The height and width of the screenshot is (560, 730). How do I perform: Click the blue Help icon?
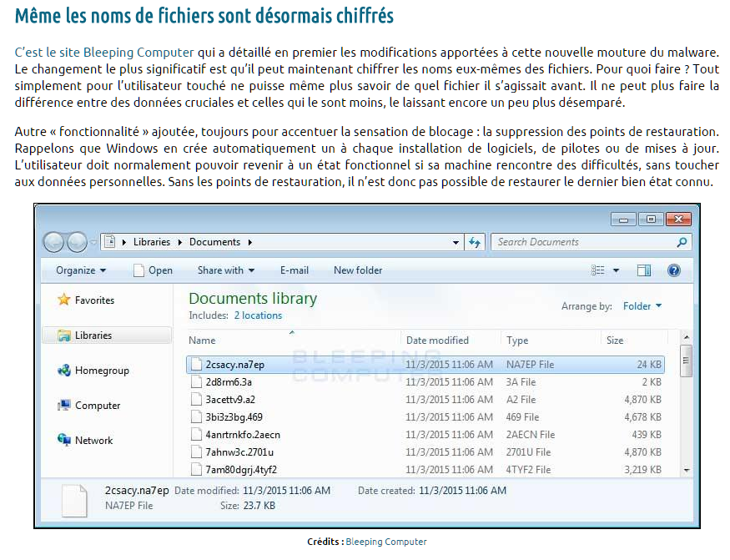tap(673, 270)
